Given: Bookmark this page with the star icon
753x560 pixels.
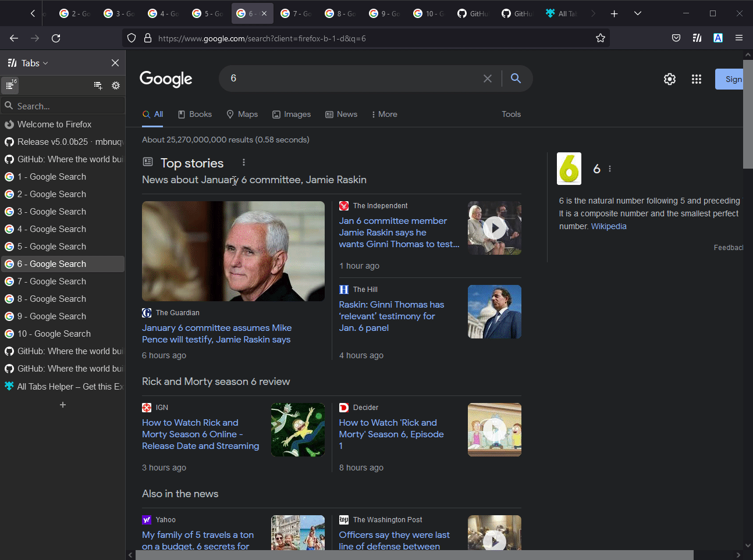Looking at the screenshot, I should (x=600, y=38).
